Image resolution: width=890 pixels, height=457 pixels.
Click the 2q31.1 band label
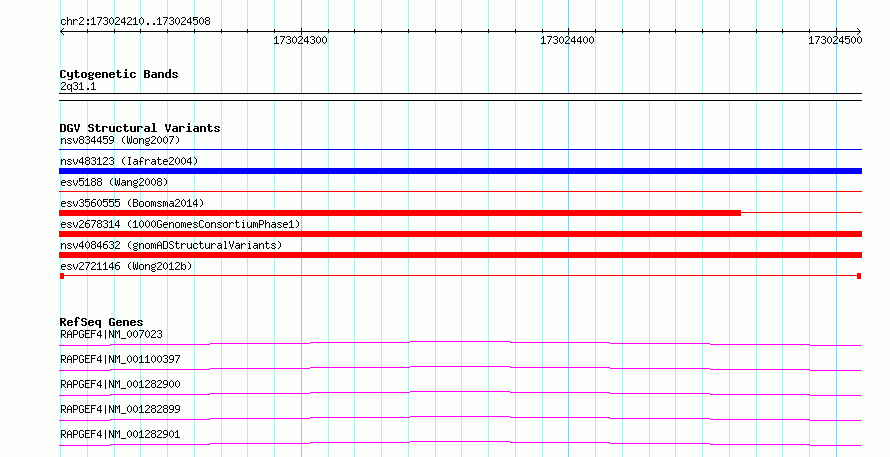(x=78, y=86)
